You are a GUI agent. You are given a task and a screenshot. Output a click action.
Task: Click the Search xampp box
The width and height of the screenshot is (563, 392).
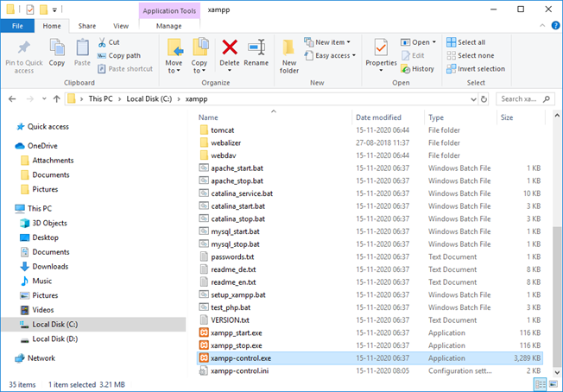tap(525, 99)
